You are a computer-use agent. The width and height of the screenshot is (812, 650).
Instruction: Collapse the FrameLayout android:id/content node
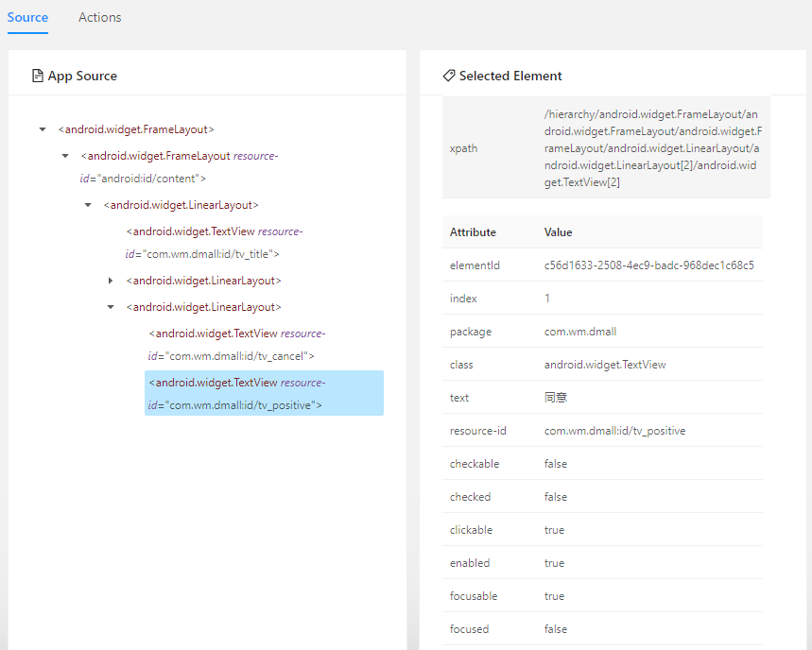coord(65,156)
